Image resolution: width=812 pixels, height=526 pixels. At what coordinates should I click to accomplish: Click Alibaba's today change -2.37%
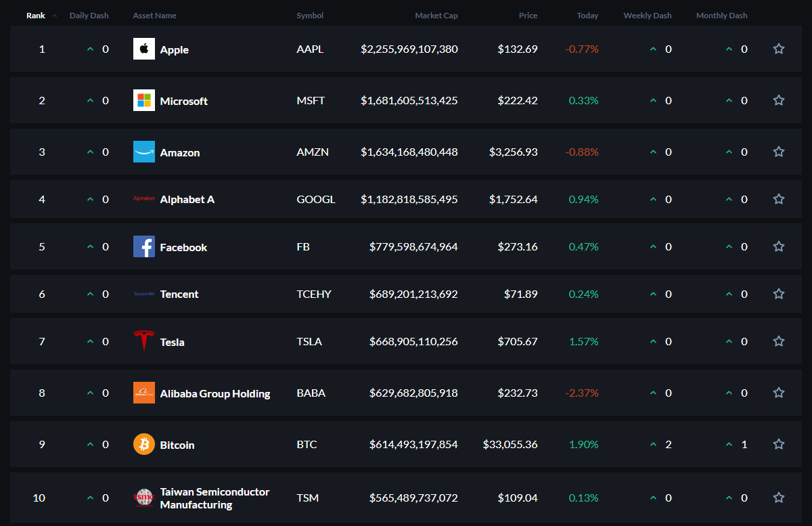(x=582, y=393)
